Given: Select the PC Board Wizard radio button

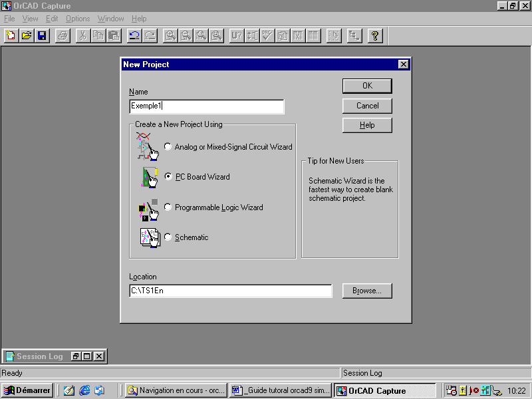Looking at the screenshot, I should coord(168,176).
